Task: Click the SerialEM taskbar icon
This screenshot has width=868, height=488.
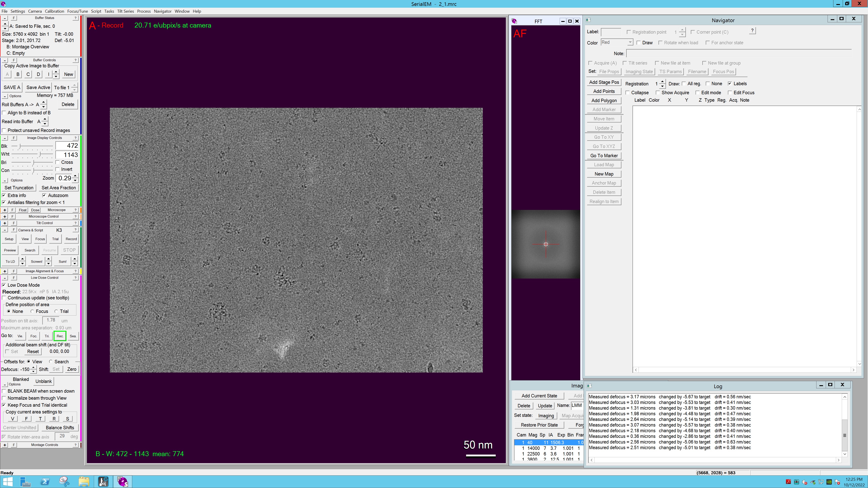Action: coord(123,482)
